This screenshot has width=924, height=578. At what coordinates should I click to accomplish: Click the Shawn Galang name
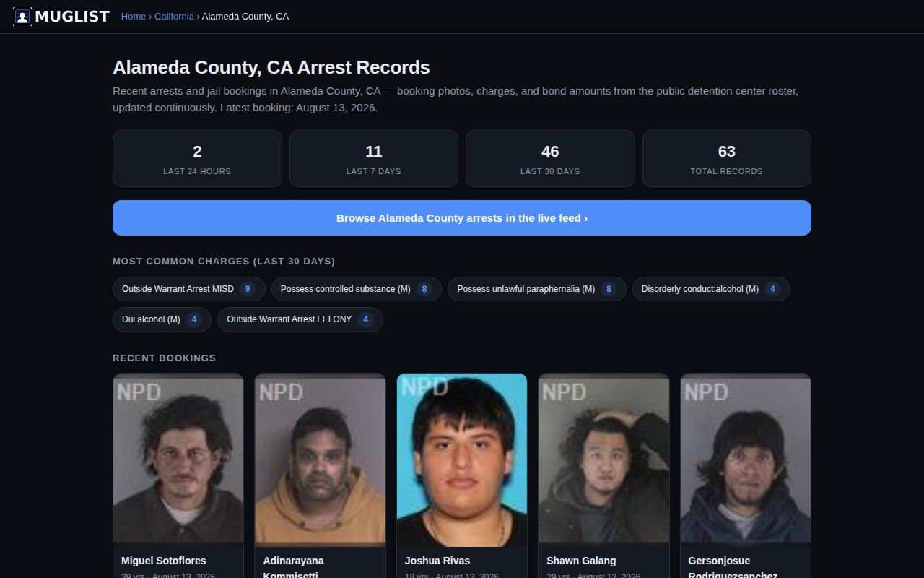click(x=581, y=561)
